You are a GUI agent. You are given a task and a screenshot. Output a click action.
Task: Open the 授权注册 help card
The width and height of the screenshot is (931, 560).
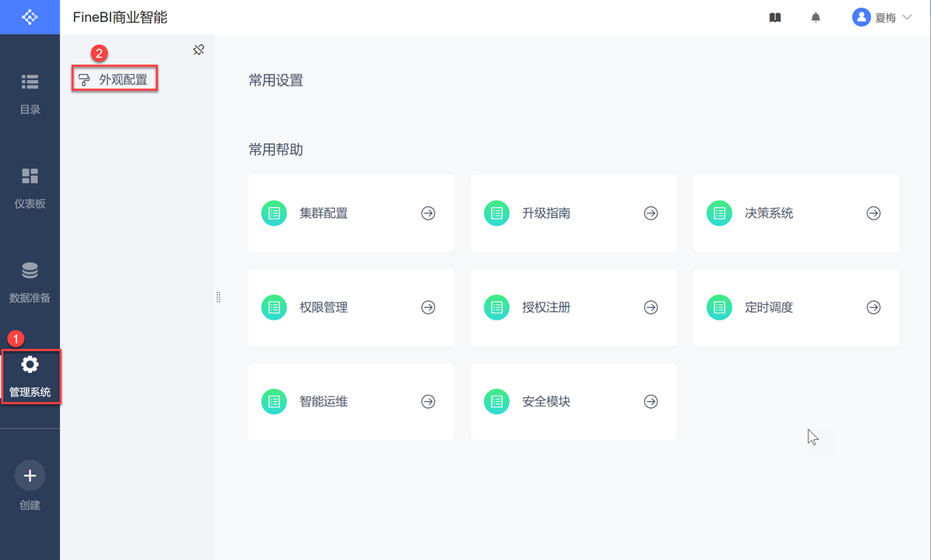pos(573,307)
